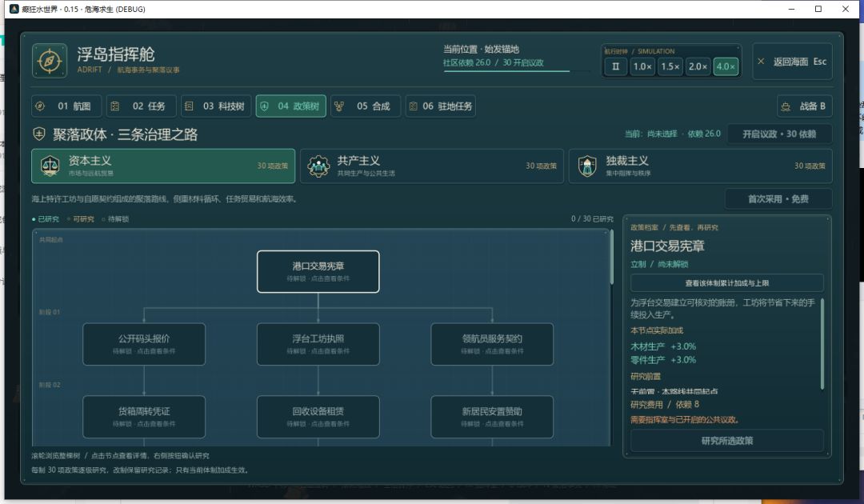
Task: Select the 港口交易宪章 policy node
Action: coord(318,271)
